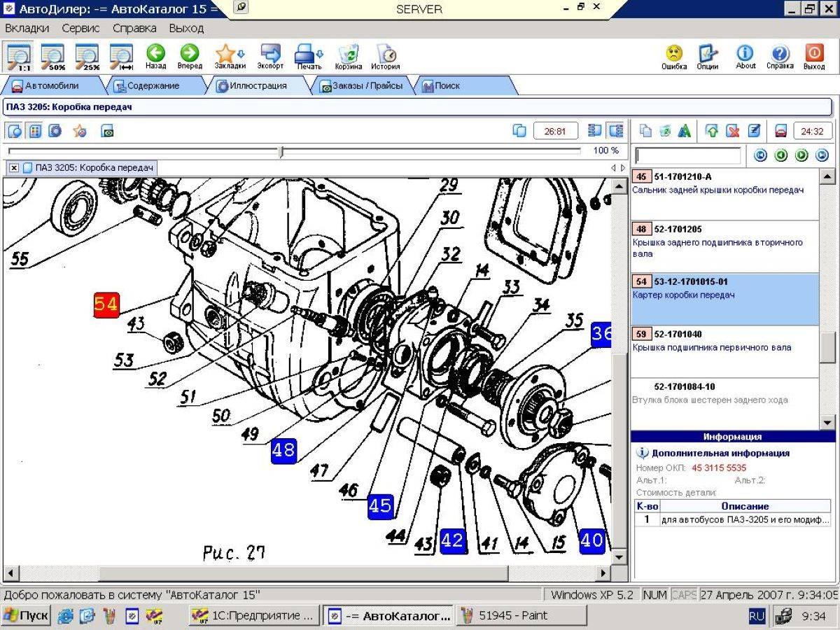
Task: Click the Вперед forward arrow icon
Action: coord(189,53)
